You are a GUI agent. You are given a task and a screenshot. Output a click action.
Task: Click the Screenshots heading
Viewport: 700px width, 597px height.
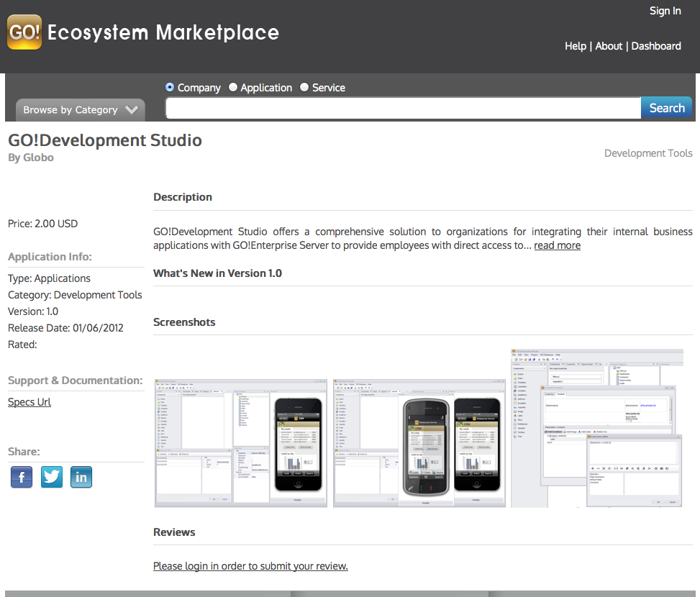coord(184,322)
